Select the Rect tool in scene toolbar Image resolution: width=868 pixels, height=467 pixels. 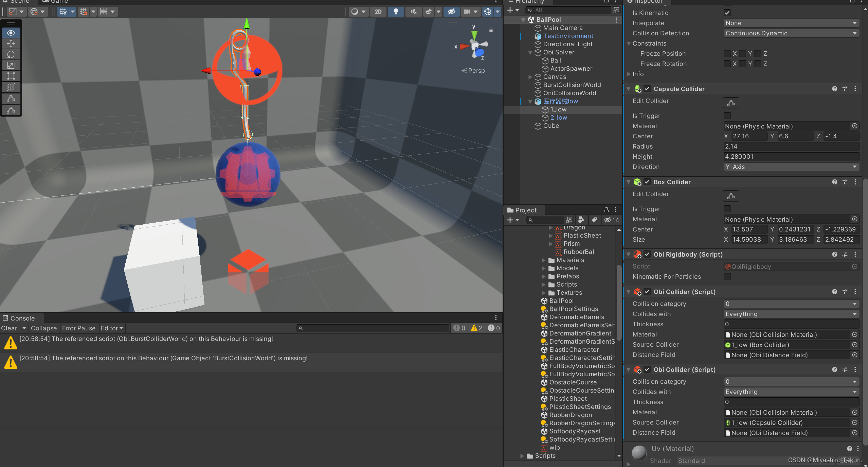pyautogui.click(x=11, y=76)
